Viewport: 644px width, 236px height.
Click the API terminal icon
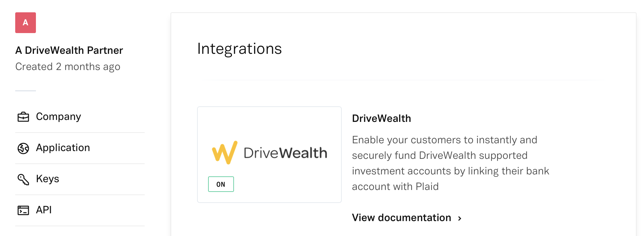click(23, 210)
